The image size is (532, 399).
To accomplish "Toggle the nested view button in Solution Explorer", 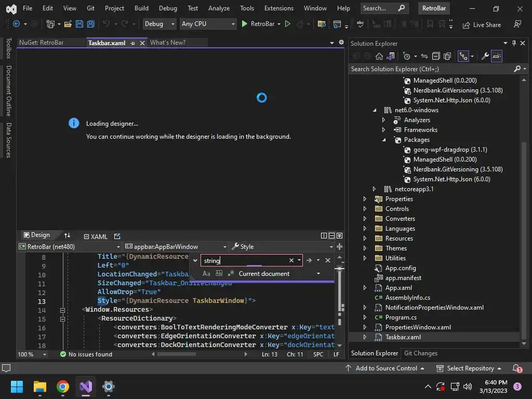I will click(463, 56).
